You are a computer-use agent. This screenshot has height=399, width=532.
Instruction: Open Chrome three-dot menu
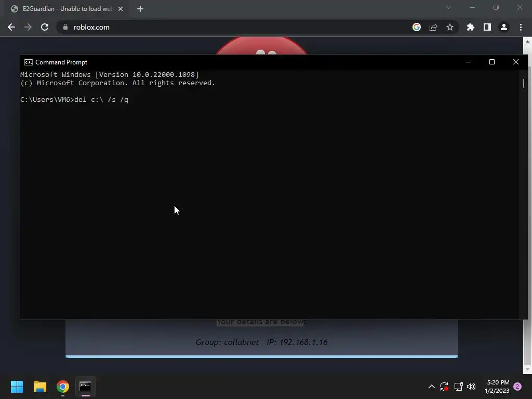tap(521, 27)
